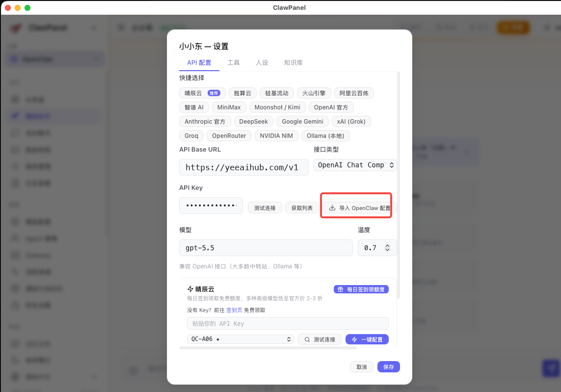Choose the OpenAI 官方 preset

pyautogui.click(x=331, y=107)
